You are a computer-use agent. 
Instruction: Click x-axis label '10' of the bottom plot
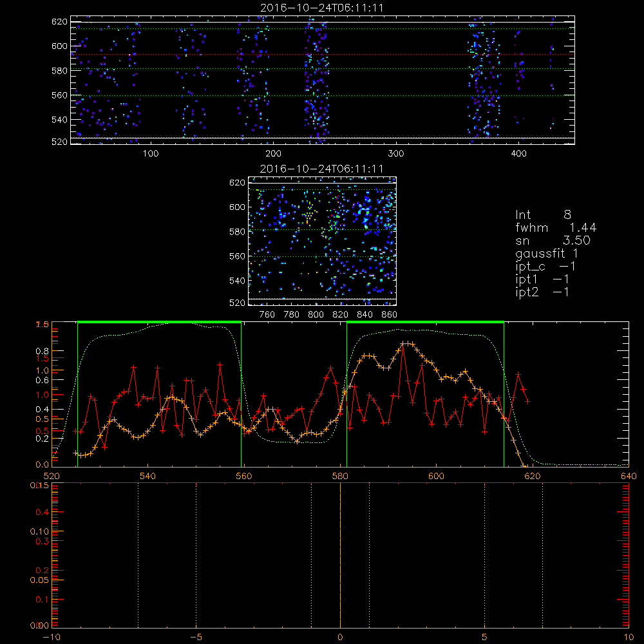pos(629,638)
